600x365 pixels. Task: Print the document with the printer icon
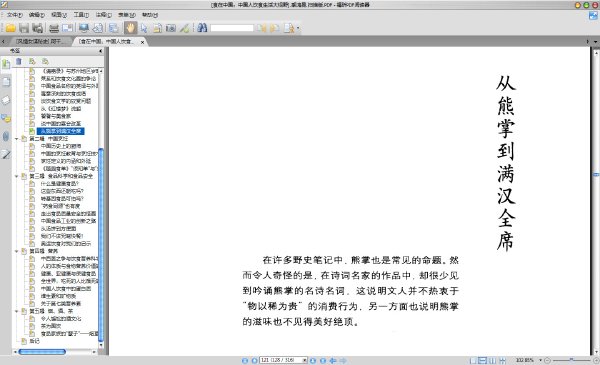click(x=54, y=28)
